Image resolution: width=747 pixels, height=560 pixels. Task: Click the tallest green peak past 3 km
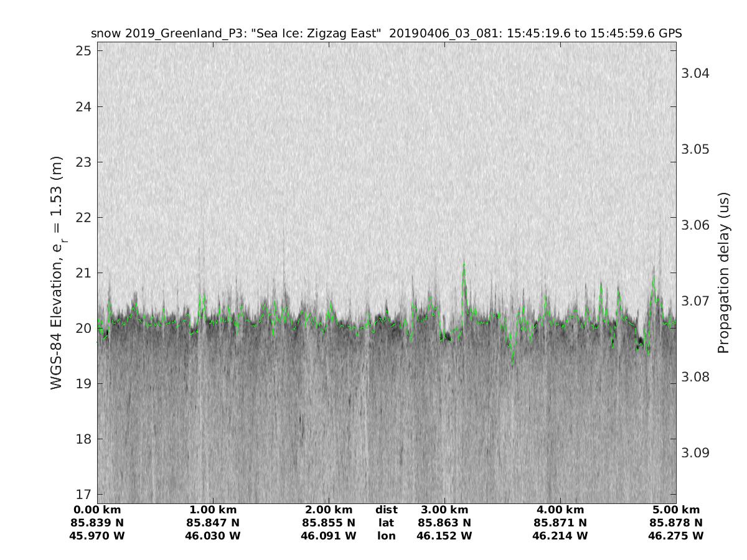(x=464, y=266)
